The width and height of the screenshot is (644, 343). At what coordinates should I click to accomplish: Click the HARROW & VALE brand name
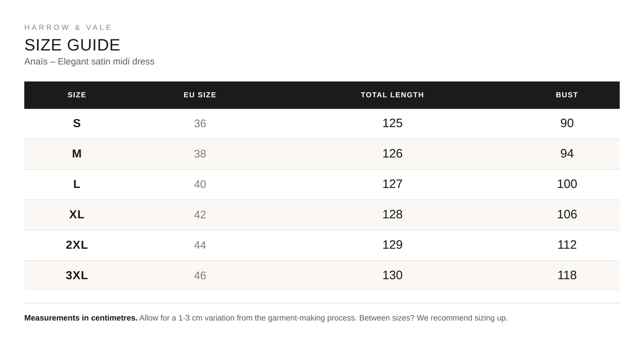click(68, 28)
